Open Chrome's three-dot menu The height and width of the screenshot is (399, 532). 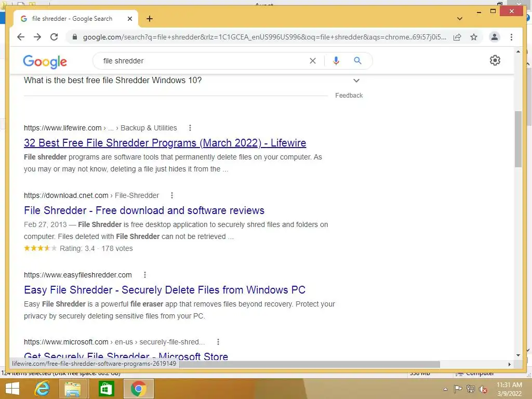tap(511, 37)
